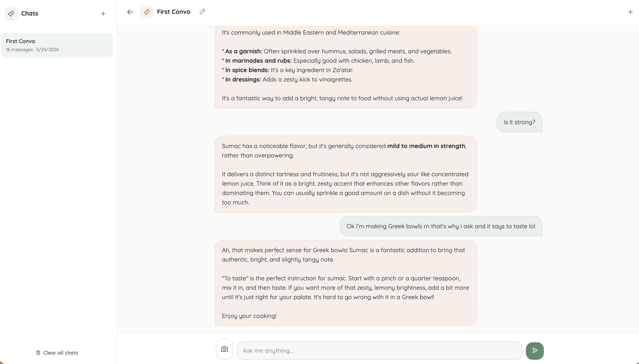
Task: Click the trash icon next to Clear all chats
Action: [x=38, y=352]
